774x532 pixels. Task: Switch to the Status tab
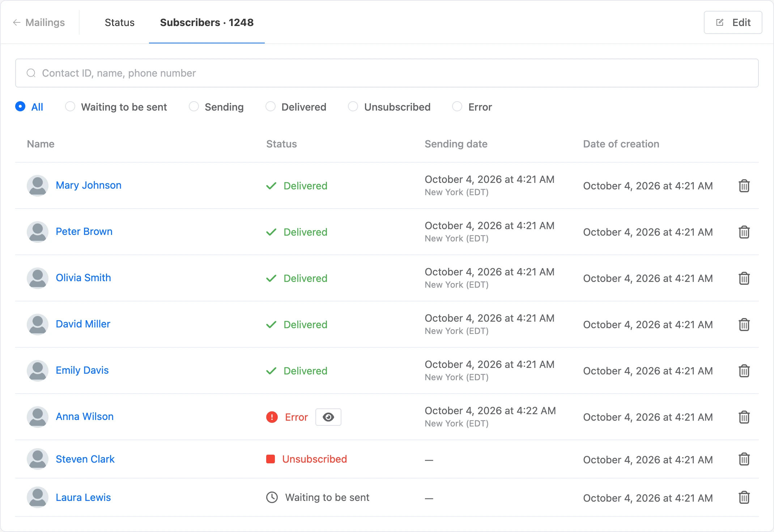(120, 22)
